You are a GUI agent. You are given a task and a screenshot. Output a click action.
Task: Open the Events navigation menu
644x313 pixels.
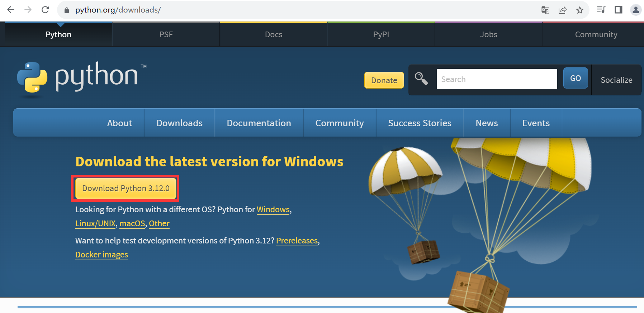536,123
